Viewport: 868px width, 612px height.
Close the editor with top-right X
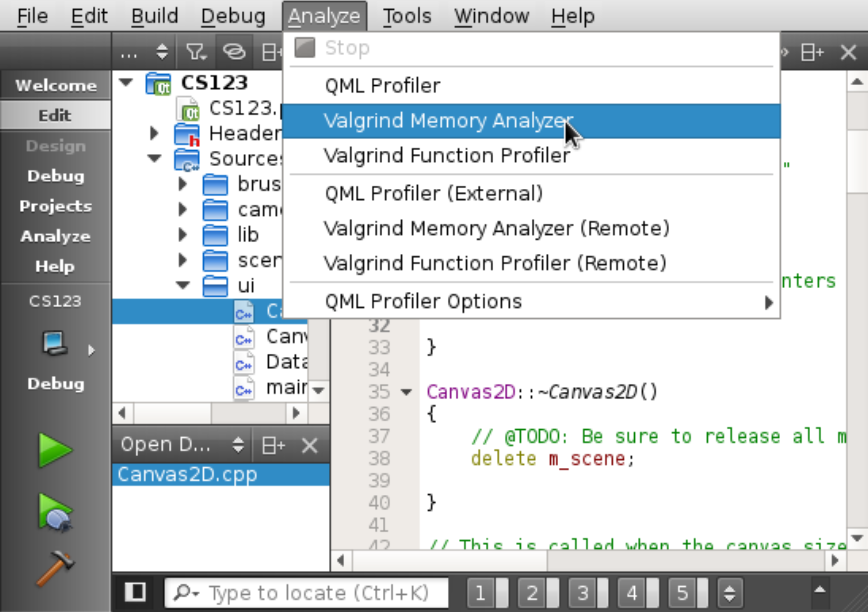coord(849,52)
